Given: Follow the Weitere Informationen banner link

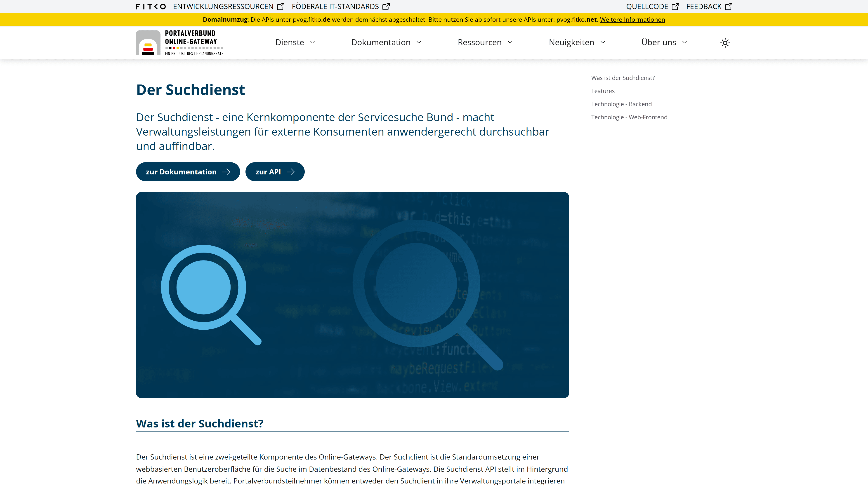Looking at the screenshot, I should tap(632, 19).
